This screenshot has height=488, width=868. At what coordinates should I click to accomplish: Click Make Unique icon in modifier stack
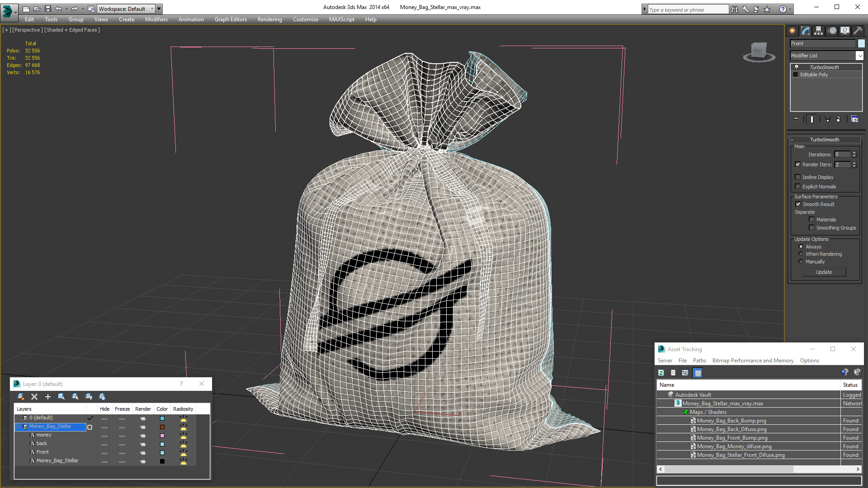point(827,119)
